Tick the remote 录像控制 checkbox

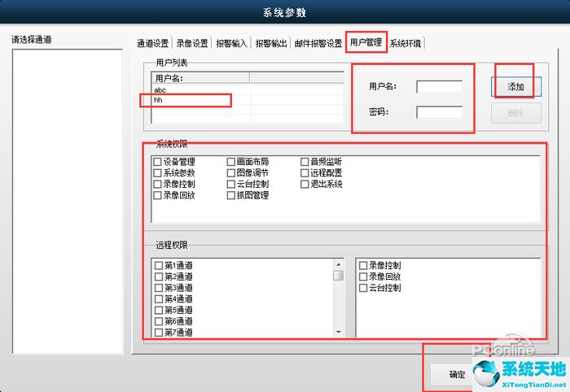pos(363,265)
